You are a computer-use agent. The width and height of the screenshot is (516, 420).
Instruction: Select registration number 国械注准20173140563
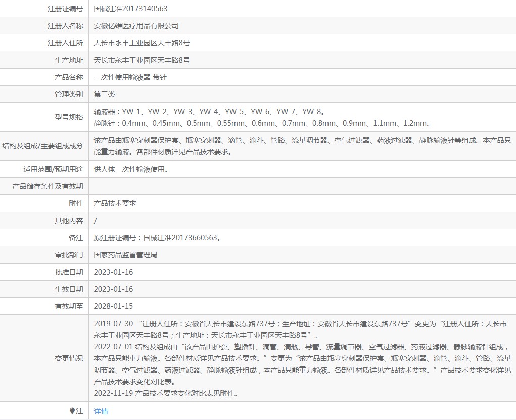[x=131, y=9]
